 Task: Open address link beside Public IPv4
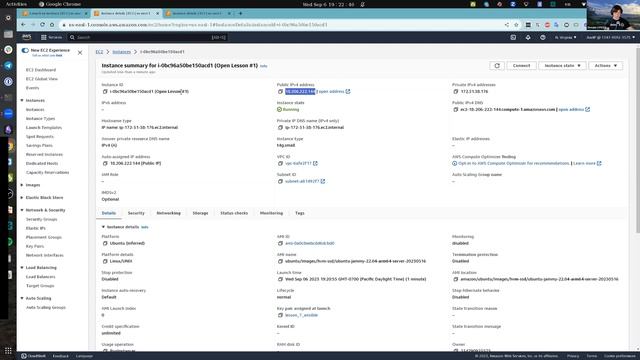pos(334,91)
